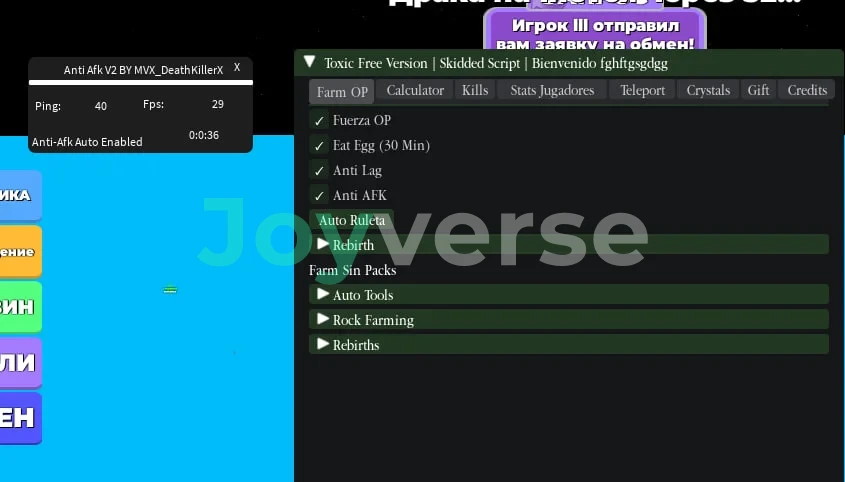Screen dimensions: 845x482
Task: Collapse the Toxic Free Version window triangle
Action: point(309,62)
